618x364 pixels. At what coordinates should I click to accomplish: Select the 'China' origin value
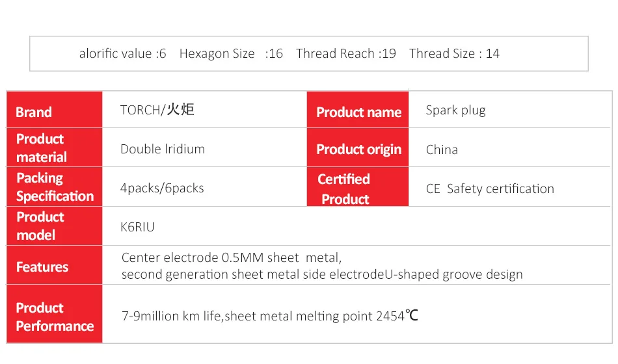pos(442,149)
